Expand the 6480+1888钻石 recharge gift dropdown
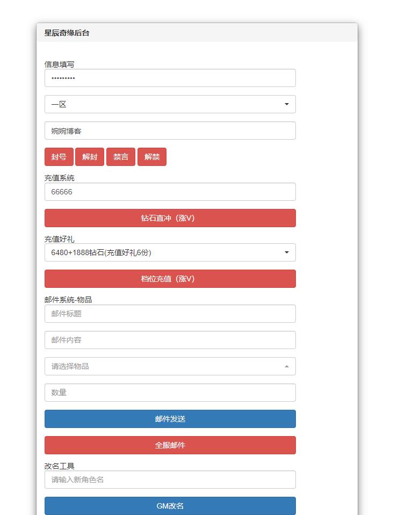The width and height of the screenshot is (420, 515). [170, 252]
